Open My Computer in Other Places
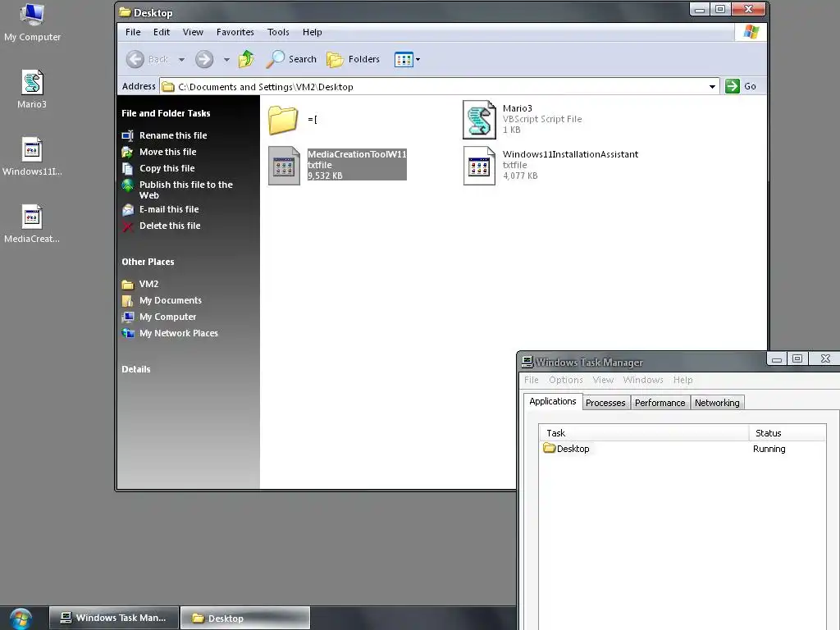840x630 pixels. point(167,317)
